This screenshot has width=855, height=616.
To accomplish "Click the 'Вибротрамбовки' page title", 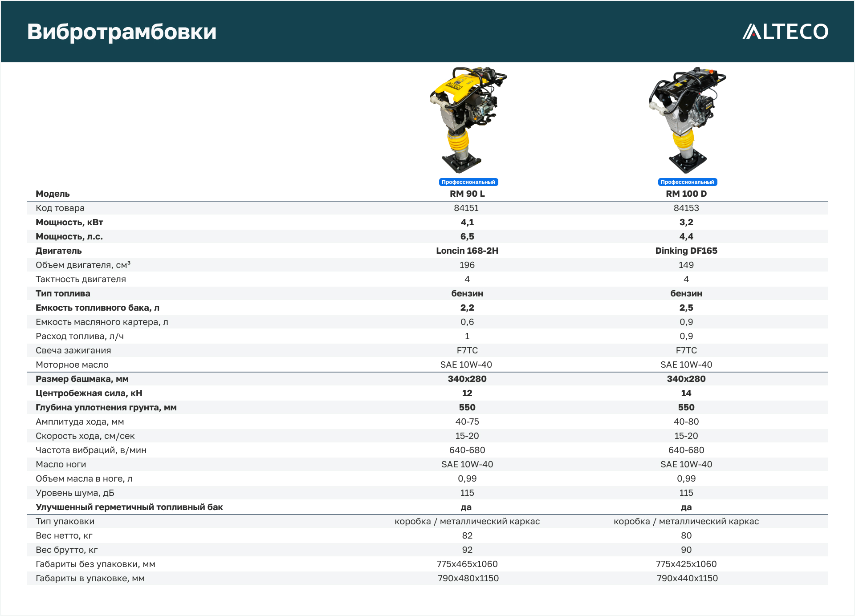I will point(122,32).
